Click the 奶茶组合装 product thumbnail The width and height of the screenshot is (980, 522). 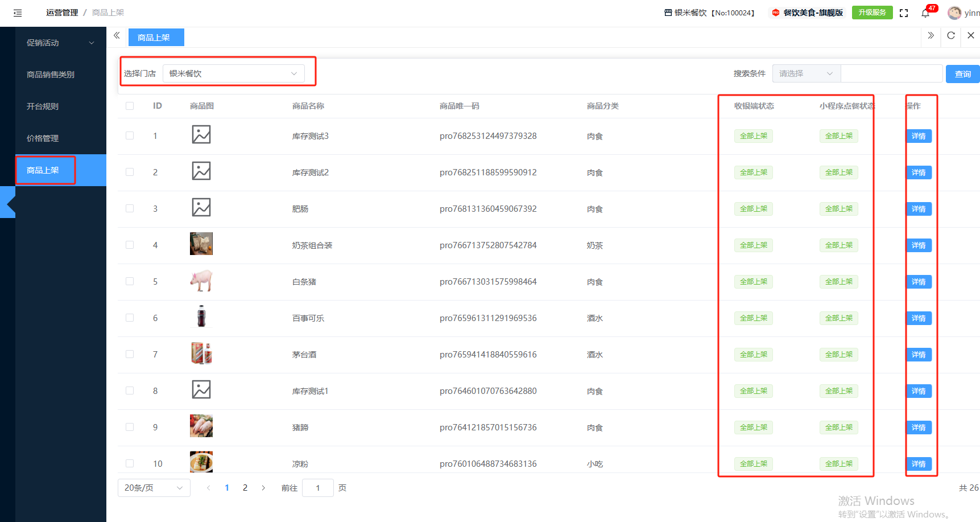(x=201, y=244)
